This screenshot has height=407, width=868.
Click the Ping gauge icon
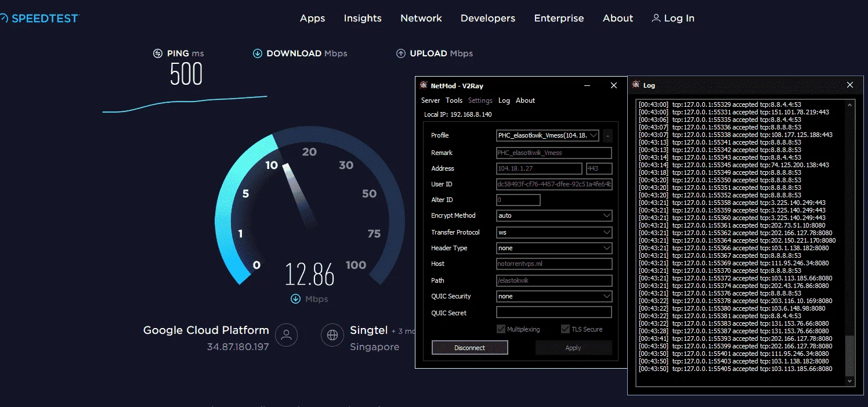(x=157, y=53)
